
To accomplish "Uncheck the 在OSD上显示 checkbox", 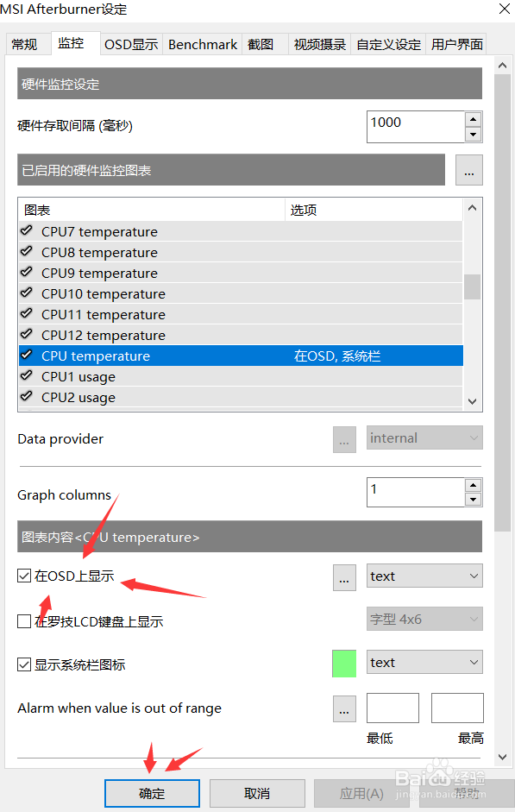I will pyautogui.click(x=24, y=576).
